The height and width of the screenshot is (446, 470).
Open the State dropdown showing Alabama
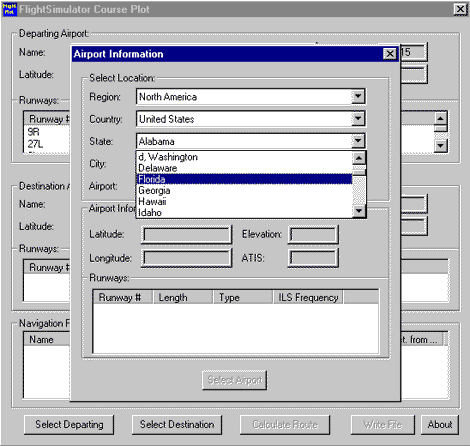tap(358, 141)
